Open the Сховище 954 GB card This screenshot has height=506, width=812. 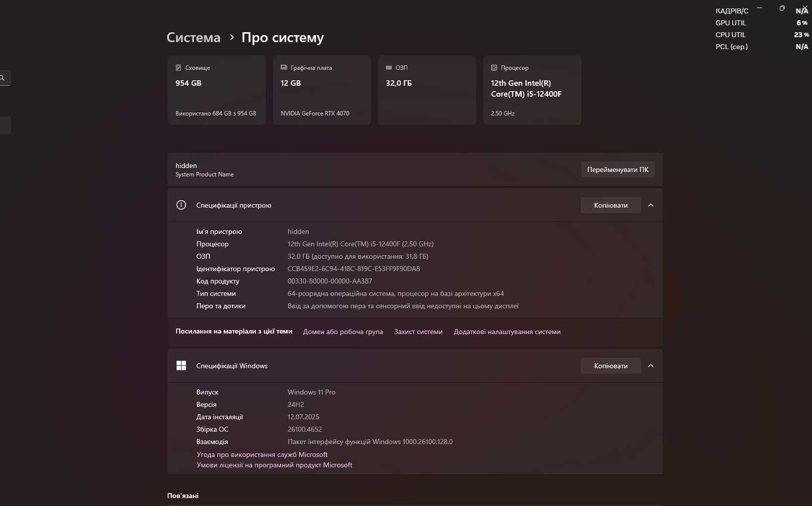click(x=217, y=90)
